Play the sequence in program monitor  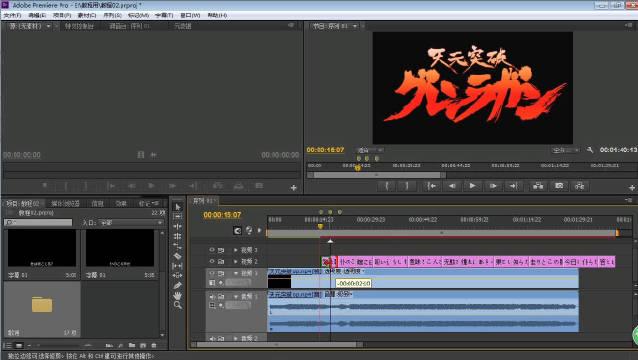(472, 186)
